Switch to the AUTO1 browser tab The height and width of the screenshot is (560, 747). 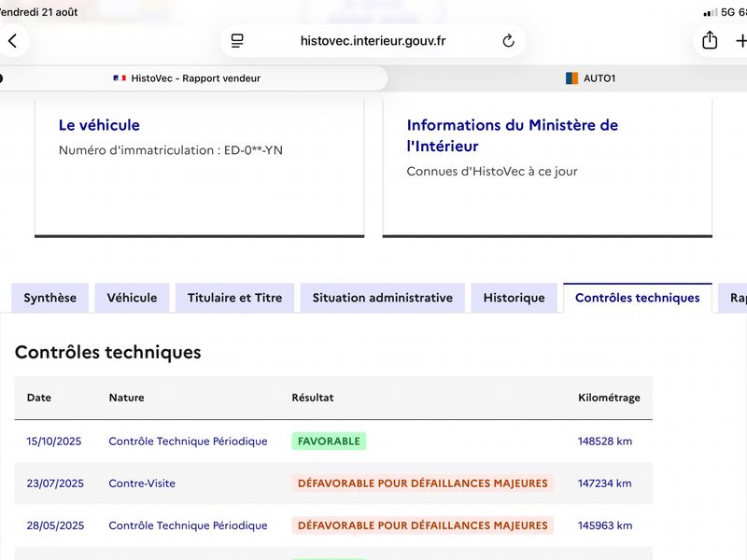coord(591,78)
